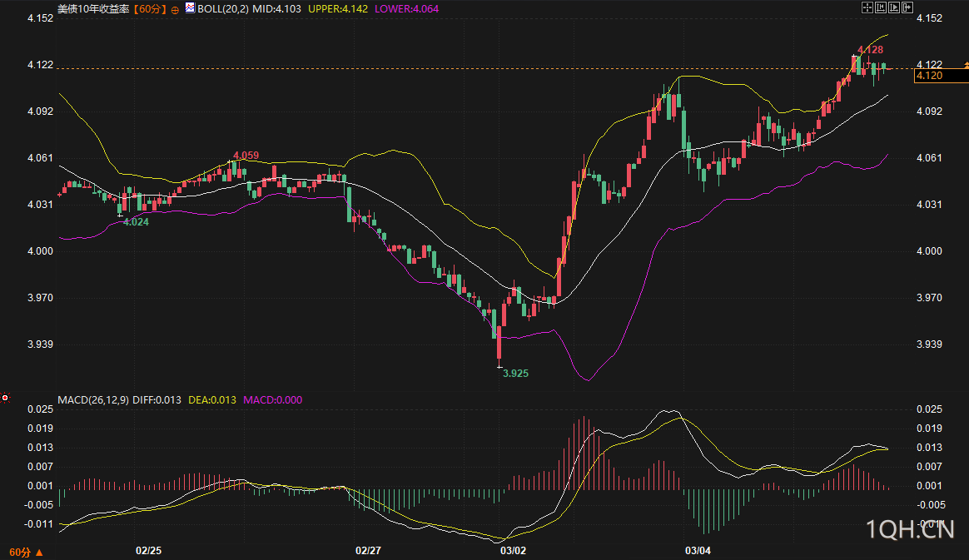Click the 02/27 date marker on time axis
The image size is (969, 560).
pos(368,551)
